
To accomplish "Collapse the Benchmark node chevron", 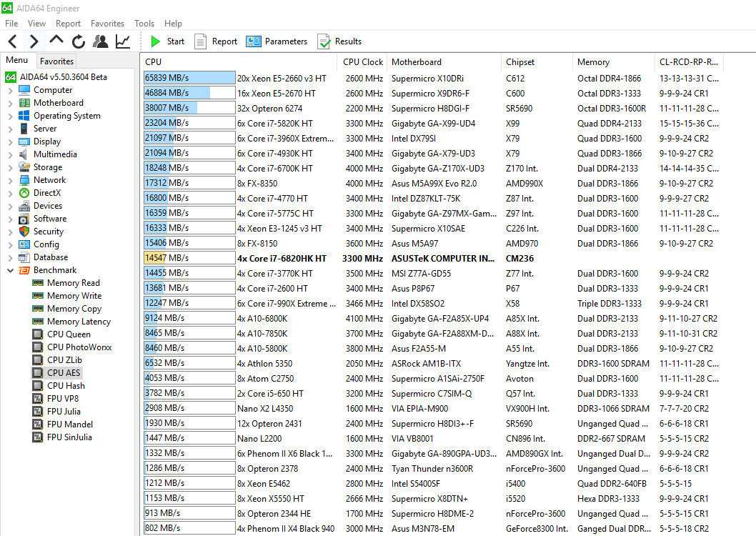I will pos(11,270).
